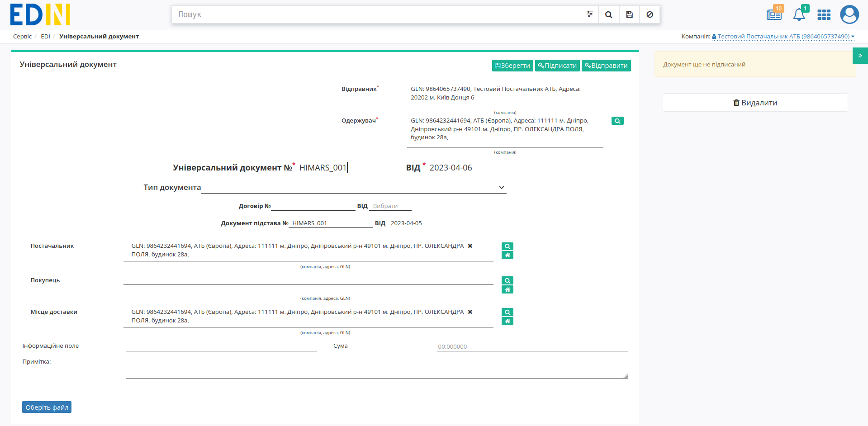
Task: Open company selector Тестовий Постачальник АТБ
Action: click(x=783, y=37)
